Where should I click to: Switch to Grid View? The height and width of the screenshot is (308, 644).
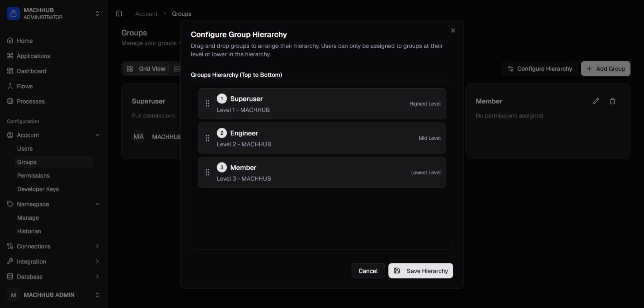click(146, 69)
